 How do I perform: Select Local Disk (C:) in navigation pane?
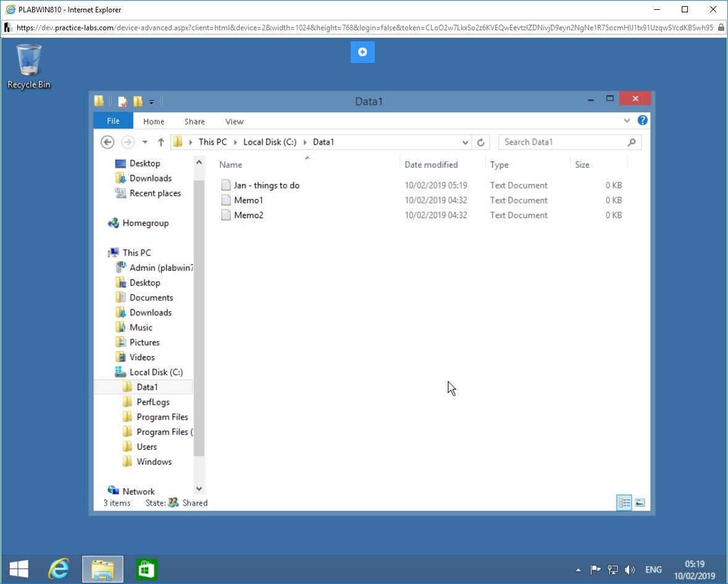point(156,371)
